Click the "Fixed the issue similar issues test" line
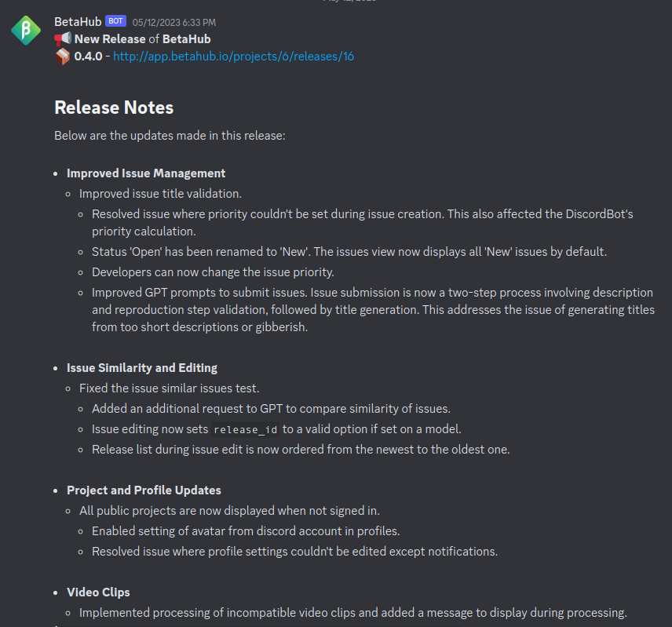672x627 pixels. (169, 388)
